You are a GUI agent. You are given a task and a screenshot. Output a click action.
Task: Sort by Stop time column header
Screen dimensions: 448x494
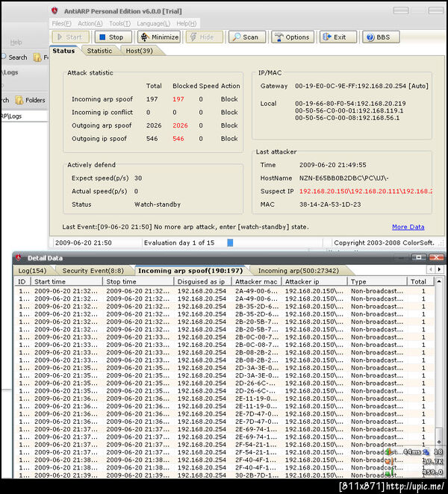[138, 281]
